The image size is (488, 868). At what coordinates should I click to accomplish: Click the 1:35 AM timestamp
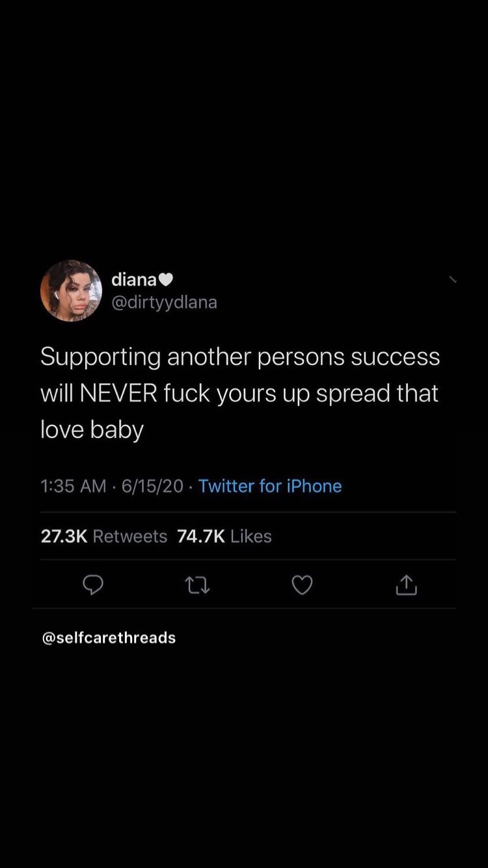tap(73, 486)
